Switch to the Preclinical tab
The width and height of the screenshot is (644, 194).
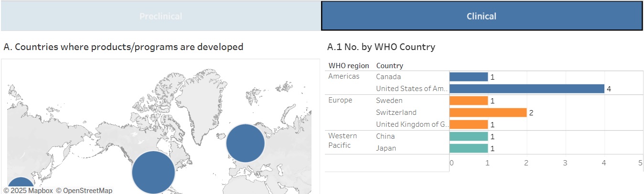(161, 16)
